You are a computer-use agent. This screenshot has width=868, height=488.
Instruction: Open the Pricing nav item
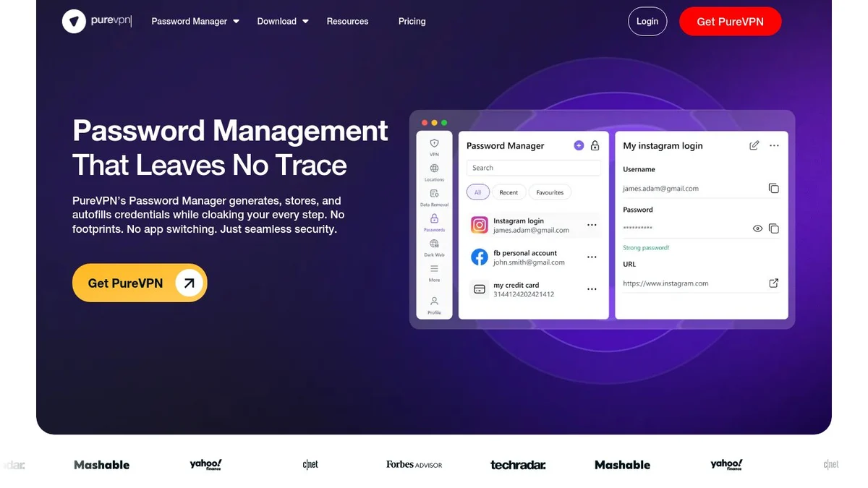[x=412, y=21]
